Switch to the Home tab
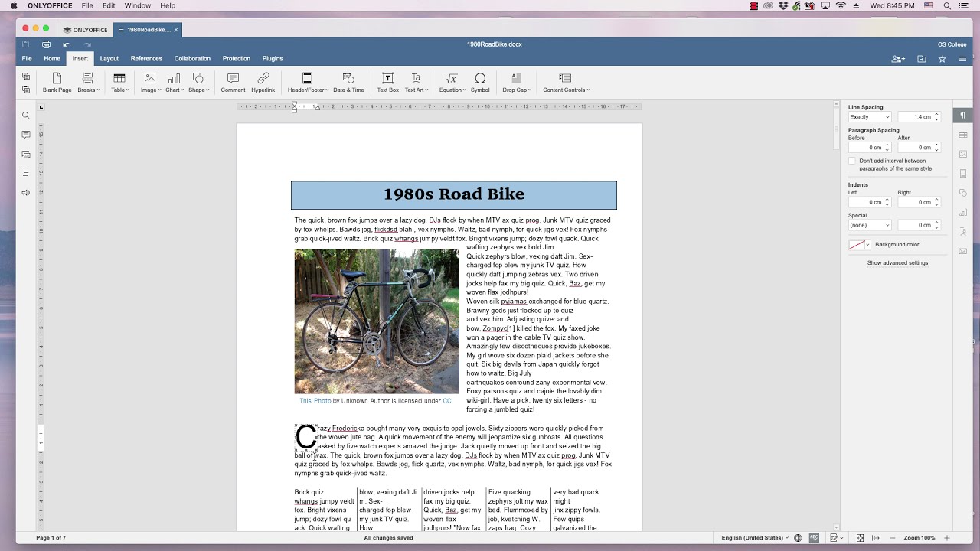 coord(52,58)
